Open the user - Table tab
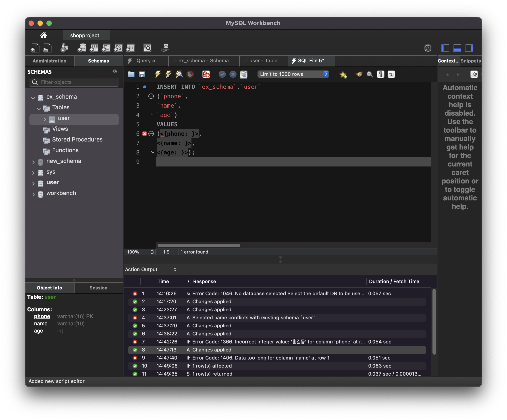 click(x=263, y=60)
